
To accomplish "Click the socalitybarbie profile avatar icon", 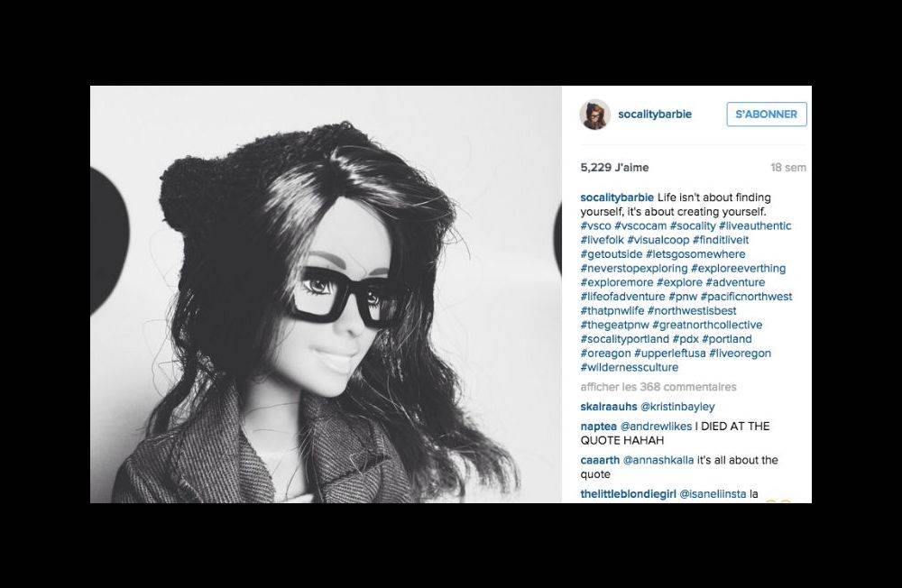I will (x=594, y=115).
